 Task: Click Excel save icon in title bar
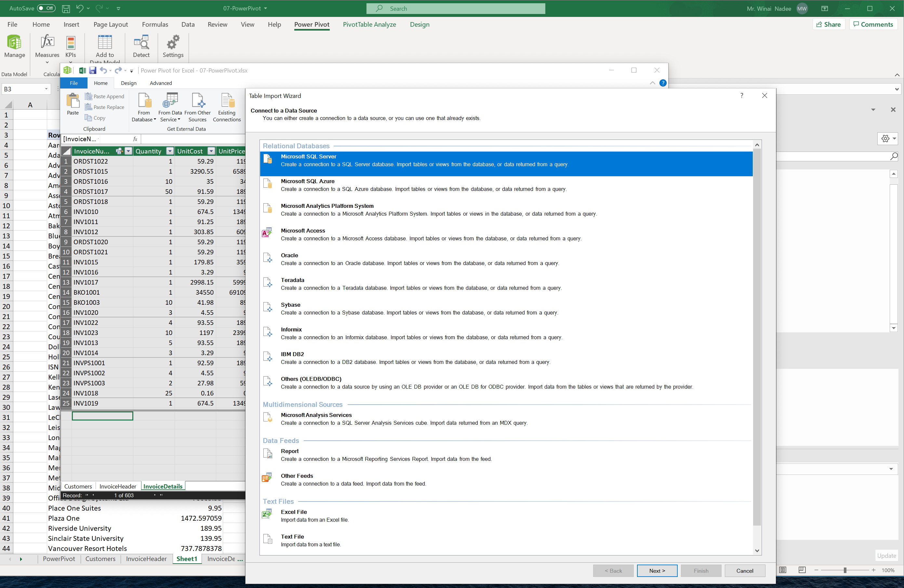(x=66, y=8)
